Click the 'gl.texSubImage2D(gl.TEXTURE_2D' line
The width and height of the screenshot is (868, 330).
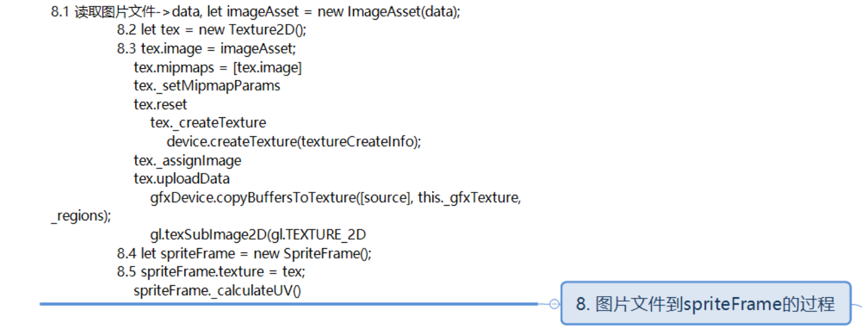pyautogui.click(x=258, y=235)
